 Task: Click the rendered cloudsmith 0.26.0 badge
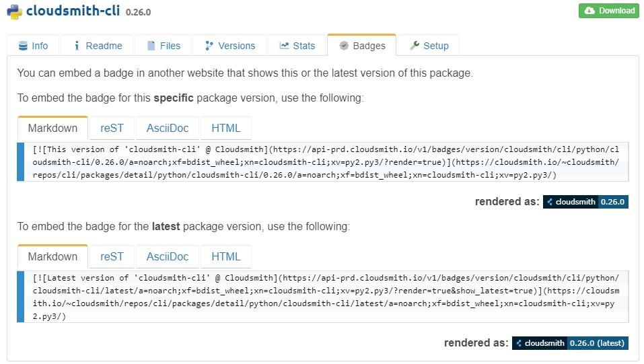[x=585, y=202]
